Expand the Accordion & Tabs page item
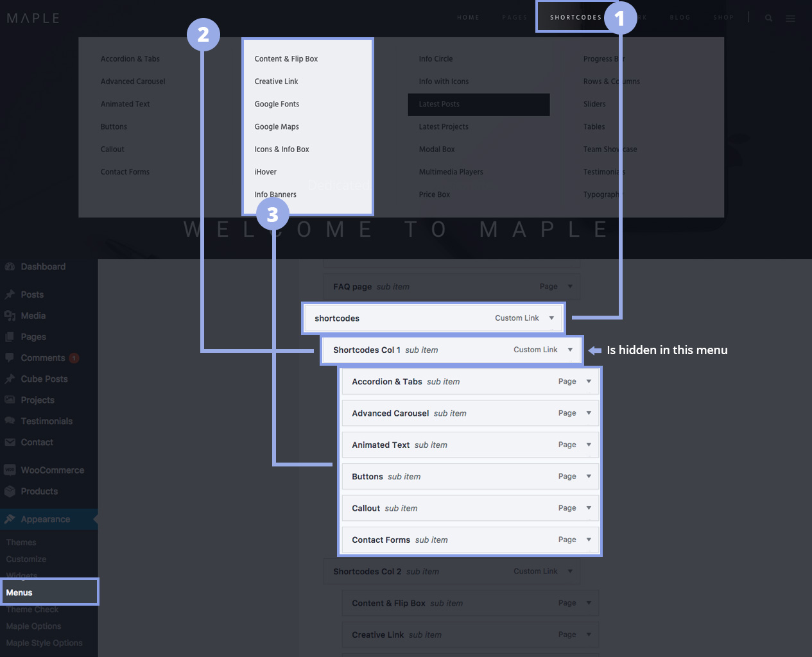Viewport: 812px width, 657px height. click(589, 382)
